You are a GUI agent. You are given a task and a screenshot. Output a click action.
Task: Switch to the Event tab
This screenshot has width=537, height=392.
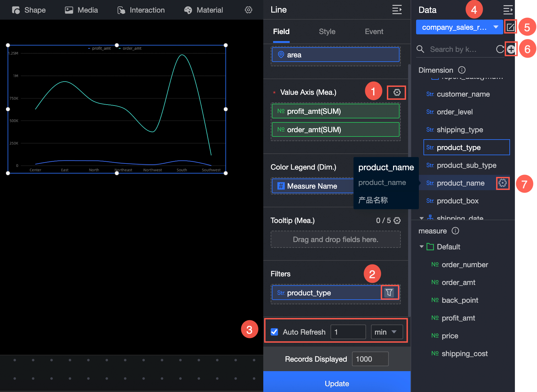[374, 32]
